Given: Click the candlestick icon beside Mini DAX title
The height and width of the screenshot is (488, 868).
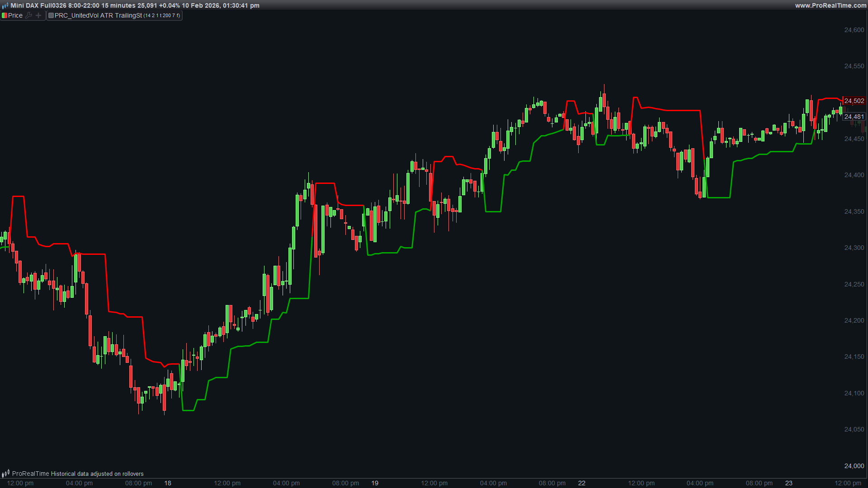Looking at the screenshot, I should (x=5, y=5).
